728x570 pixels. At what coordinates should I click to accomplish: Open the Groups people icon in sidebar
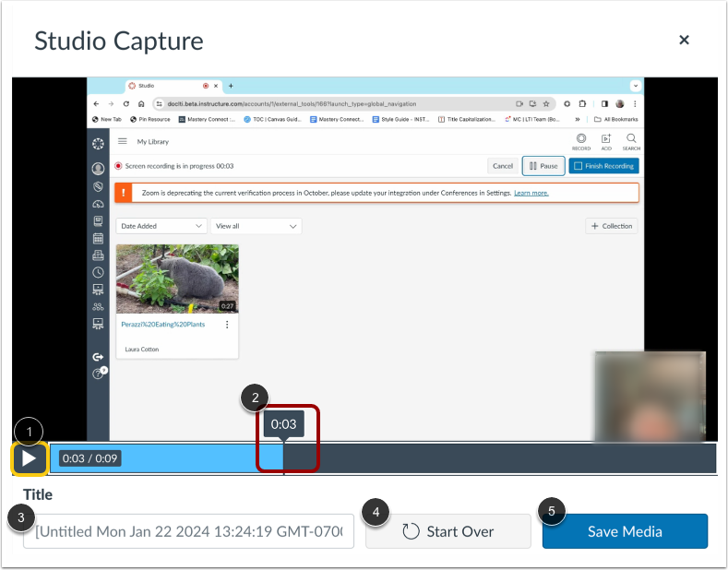point(98,306)
